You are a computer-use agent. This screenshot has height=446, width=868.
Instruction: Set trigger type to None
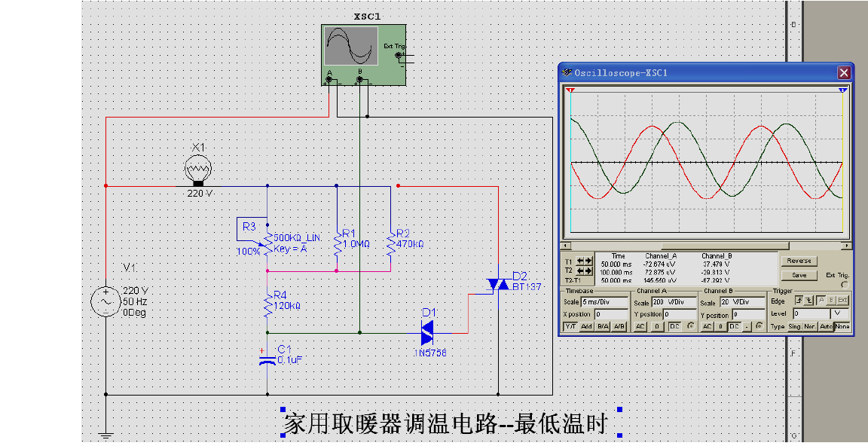tap(842, 326)
